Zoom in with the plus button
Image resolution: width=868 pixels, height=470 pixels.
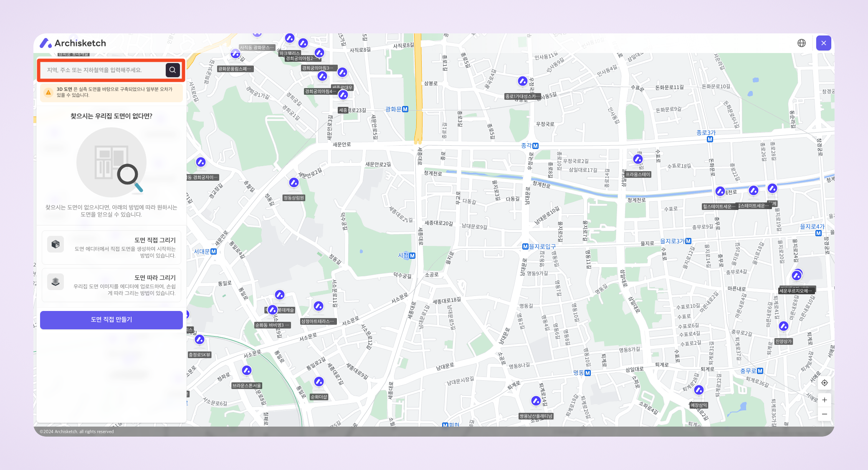[x=824, y=400]
